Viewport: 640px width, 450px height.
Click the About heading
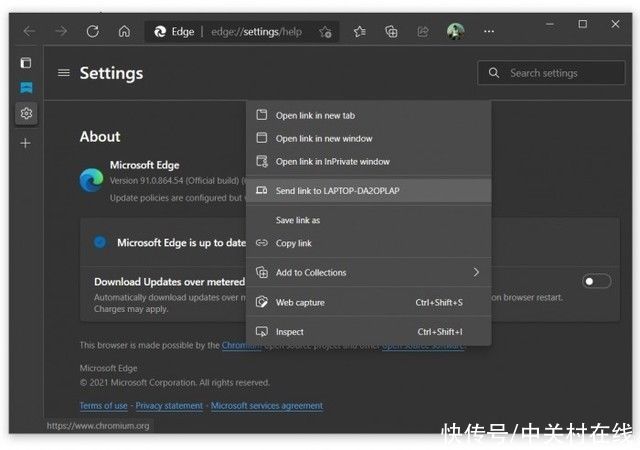(x=100, y=136)
